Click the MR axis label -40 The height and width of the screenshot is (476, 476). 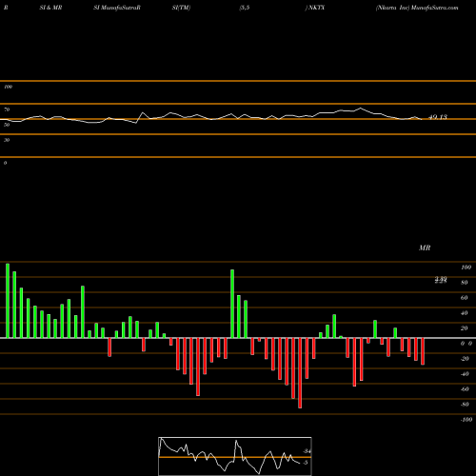[x=465, y=374]
